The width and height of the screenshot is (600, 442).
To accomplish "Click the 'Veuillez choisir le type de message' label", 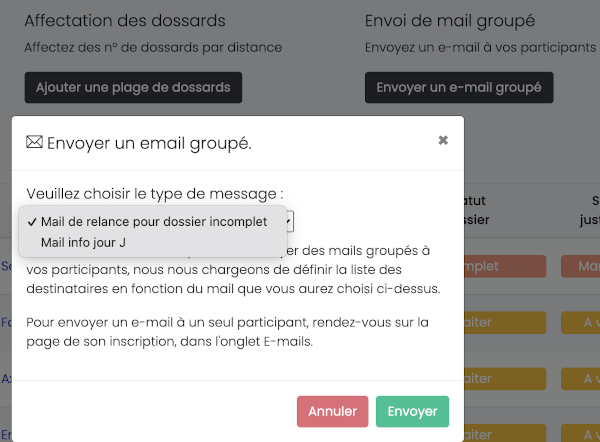I will tap(155, 194).
